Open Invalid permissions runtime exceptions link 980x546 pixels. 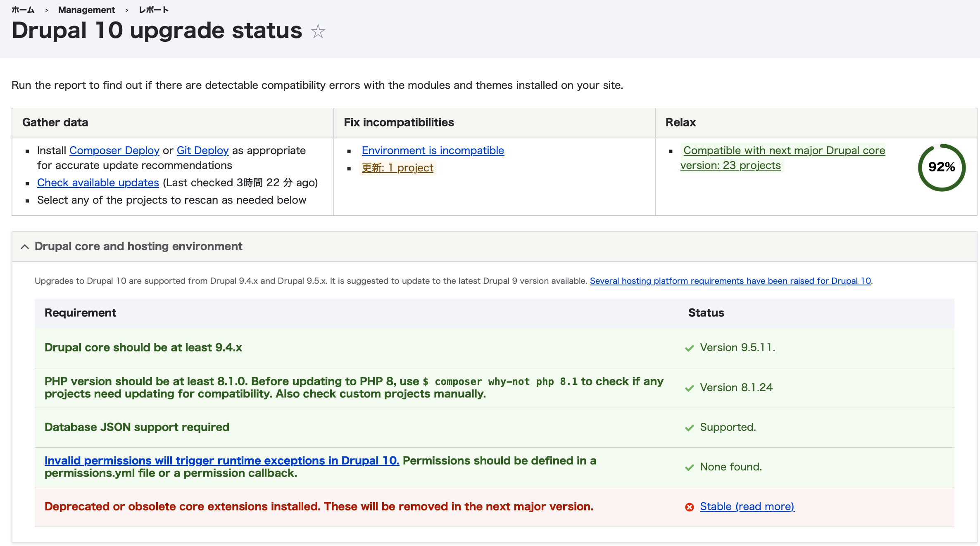(x=222, y=461)
